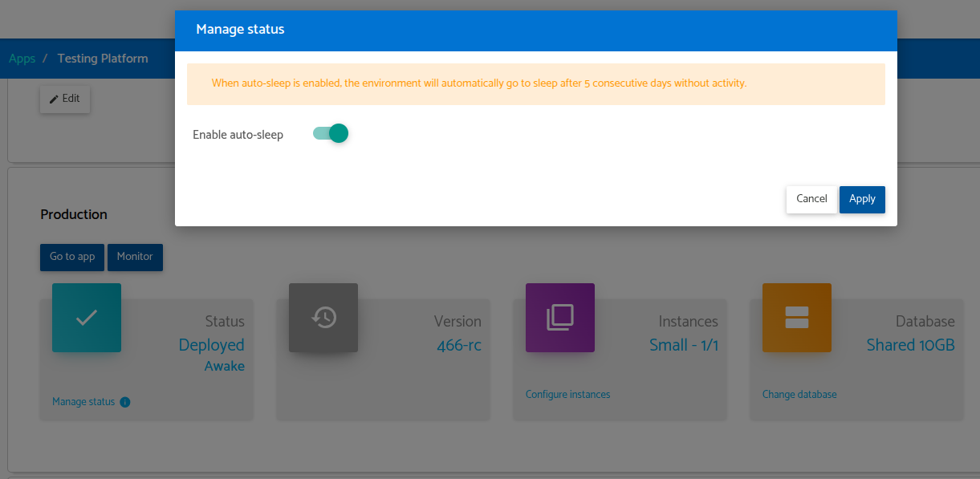Open the Go to app button
Screen dimensions: 980x479
[72, 257]
